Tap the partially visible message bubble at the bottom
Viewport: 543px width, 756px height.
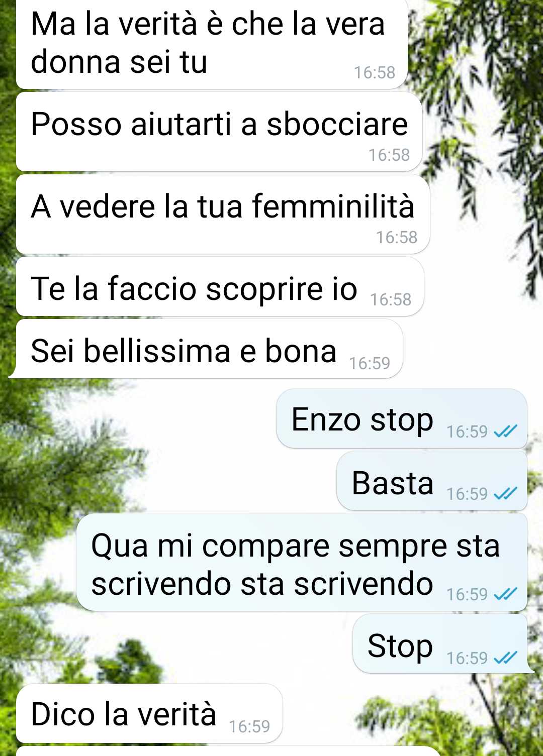coord(229,751)
